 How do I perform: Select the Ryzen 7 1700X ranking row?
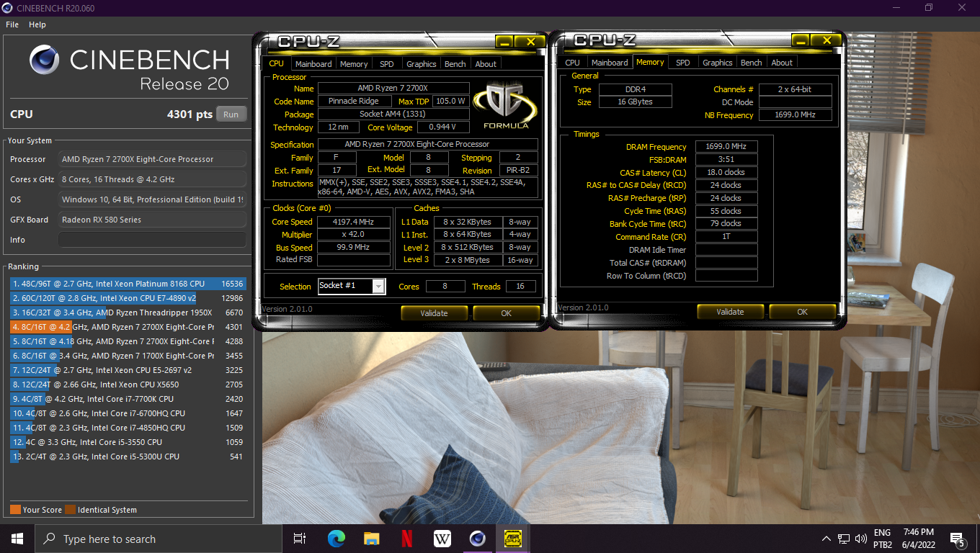coord(128,356)
